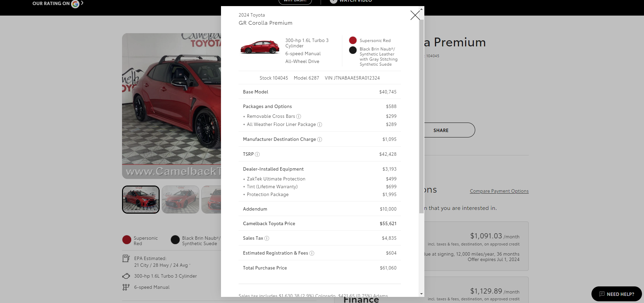Click the TSRP info icon
Image resolution: width=644 pixels, height=303 pixels.
pyautogui.click(x=257, y=154)
